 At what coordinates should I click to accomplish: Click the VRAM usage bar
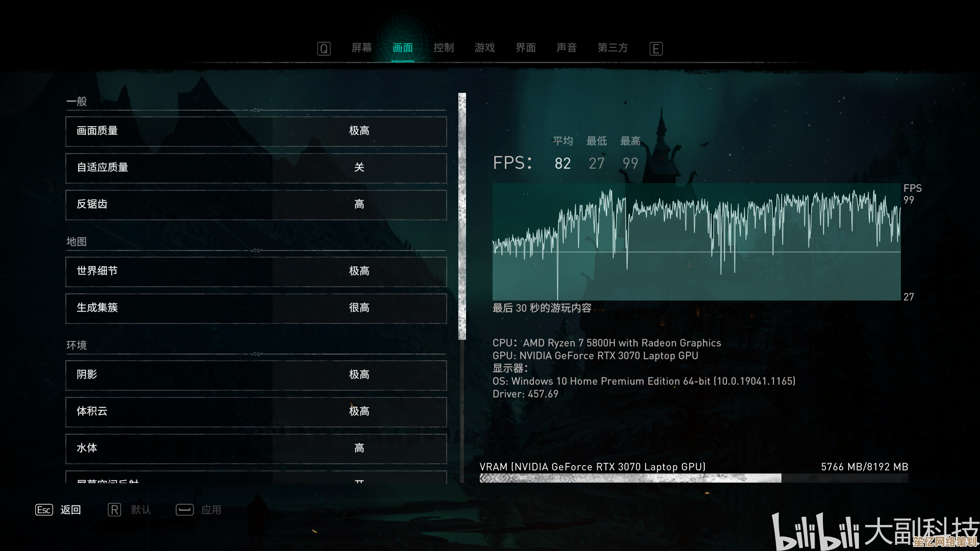tap(693, 478)
